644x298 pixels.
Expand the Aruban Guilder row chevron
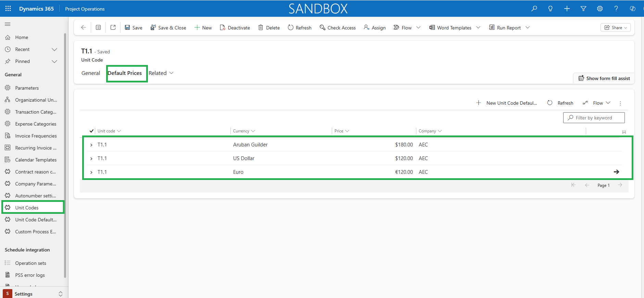pos(91,145)
